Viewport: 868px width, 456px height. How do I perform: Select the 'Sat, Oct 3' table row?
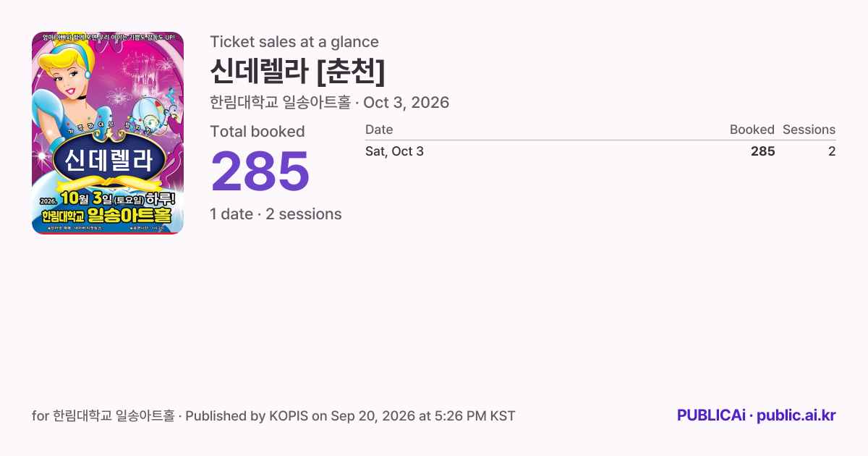pos(600,151)
